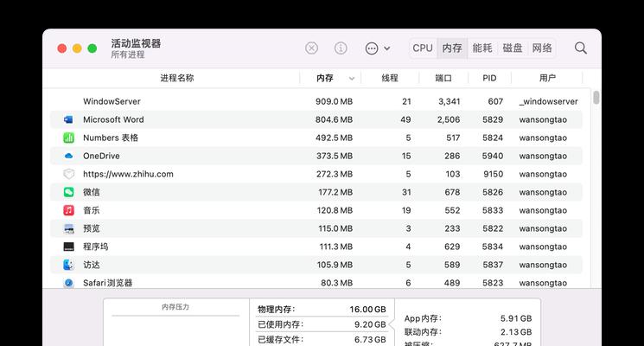Screen dimensions: 644x346
Task: Click the 已缓存文件 6.73 GB value
Action: click(370, 340)
